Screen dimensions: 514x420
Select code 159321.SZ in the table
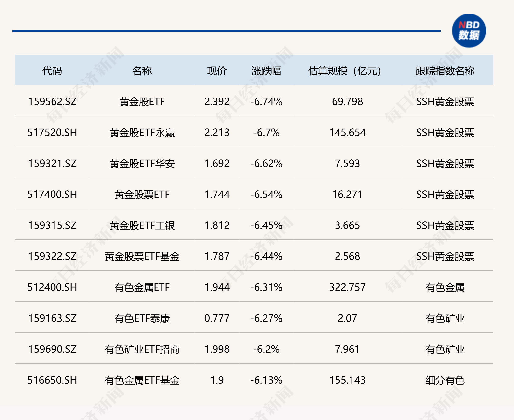(52, 164)
